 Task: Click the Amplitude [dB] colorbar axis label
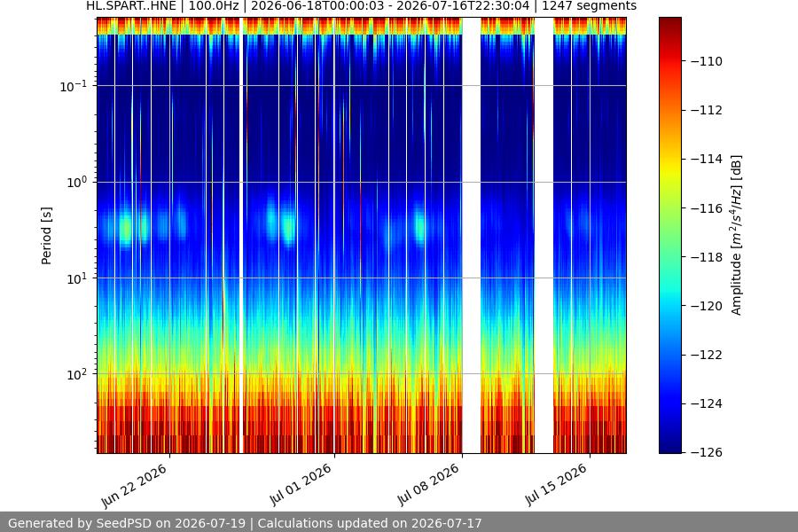[x=737, y=235]
